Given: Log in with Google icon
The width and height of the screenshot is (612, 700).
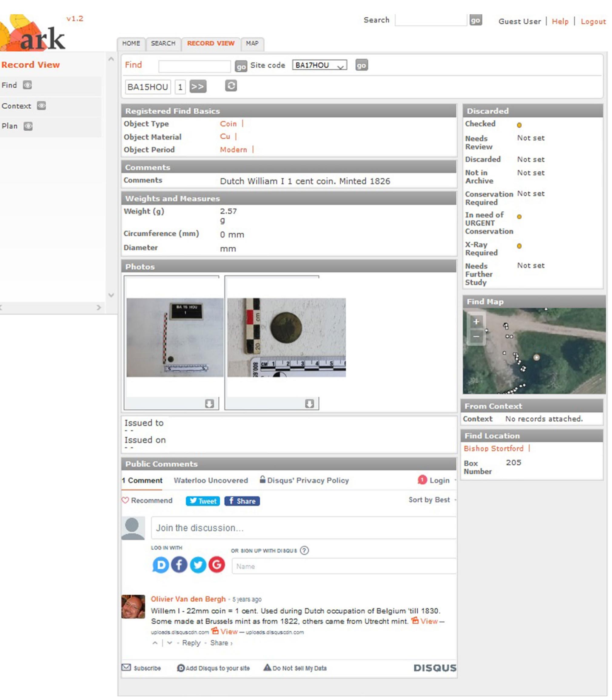Looking at the screenshot, I should tap(216, 564).
